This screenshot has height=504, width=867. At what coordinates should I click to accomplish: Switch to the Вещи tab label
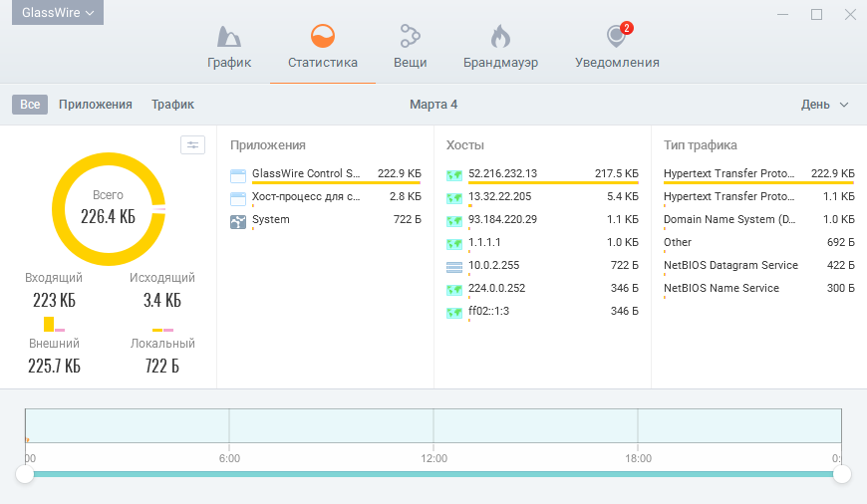point(410,63)
